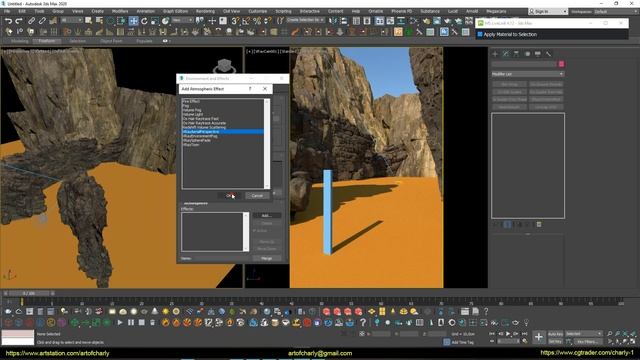640x360 pixels.
Task: Click the atmospheric effect list scrollbar
Action: tap(267, 143)
